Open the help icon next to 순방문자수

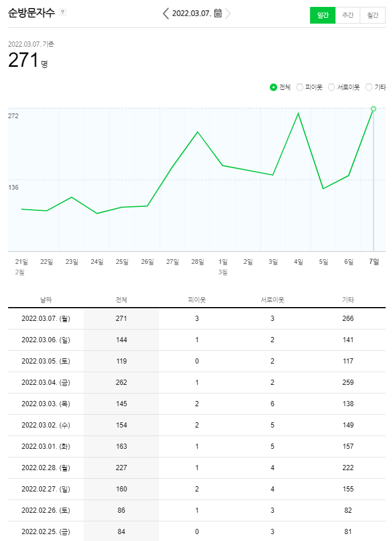click(x=62, y=12)
